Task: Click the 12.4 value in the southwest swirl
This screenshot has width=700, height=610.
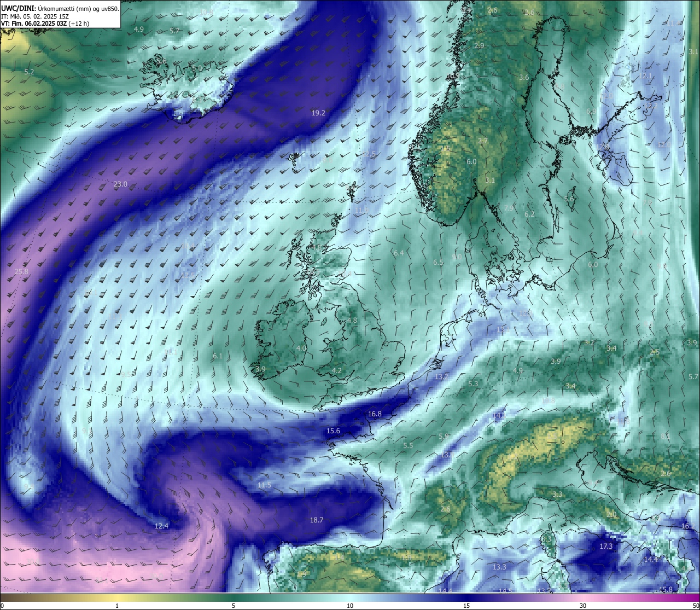Action: (x=161, y=526)
